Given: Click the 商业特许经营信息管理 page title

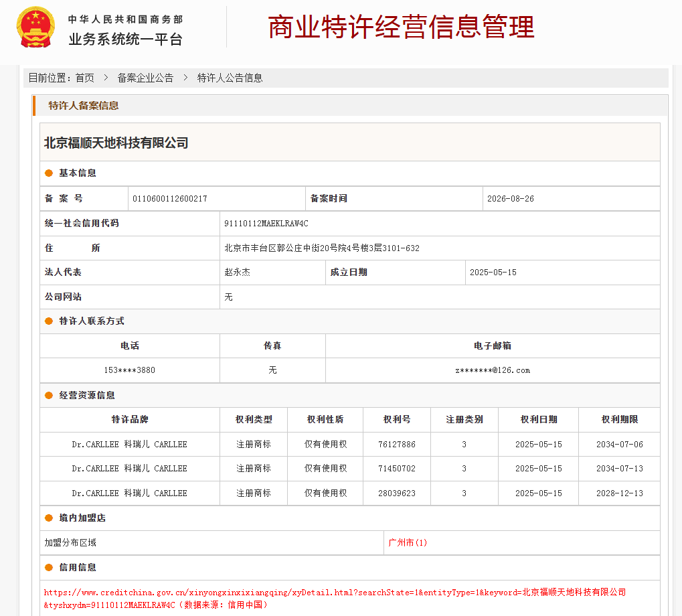Looking at the screenshot, I should pyautogui.click(x=401, y=27).
